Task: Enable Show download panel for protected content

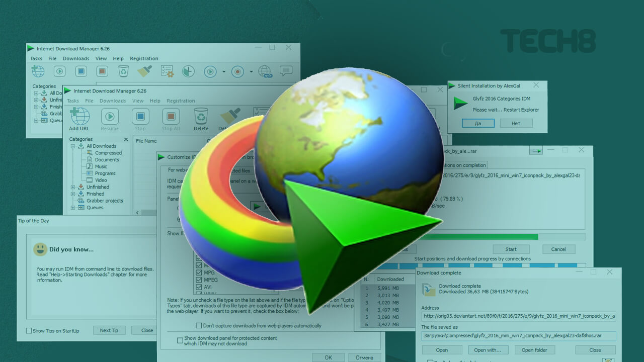Action: click(x=180, y=341)
